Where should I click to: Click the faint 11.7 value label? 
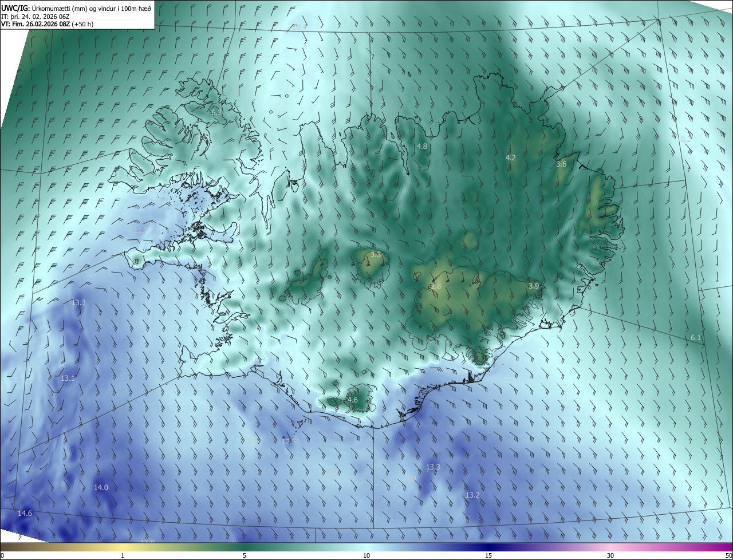(x=141, y=231)
